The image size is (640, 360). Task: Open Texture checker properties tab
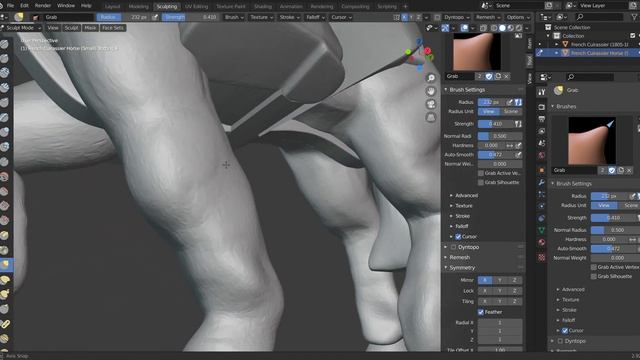pos(541,257)
